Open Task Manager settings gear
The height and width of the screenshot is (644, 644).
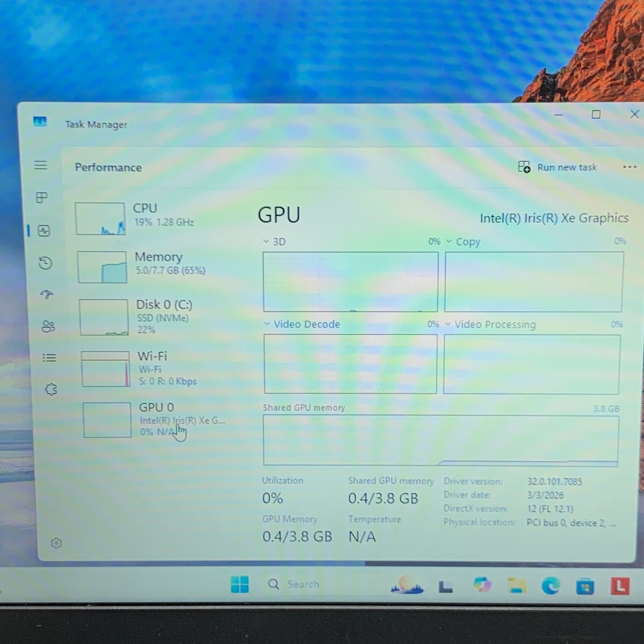[56, 543]
